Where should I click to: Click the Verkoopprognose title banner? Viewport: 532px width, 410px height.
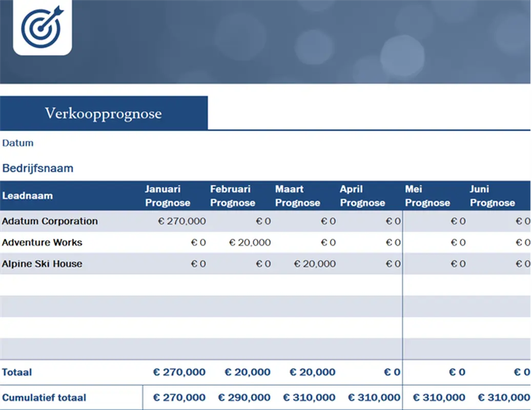point(104,113)
